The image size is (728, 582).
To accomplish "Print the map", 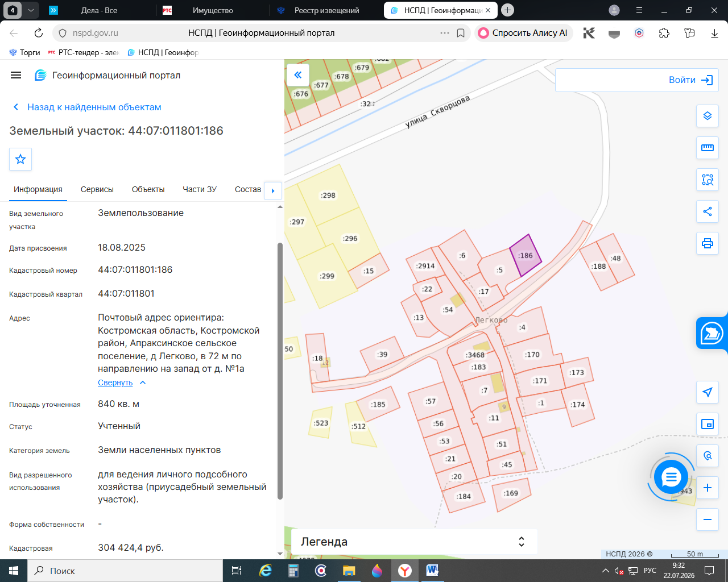I will pyautogui.click(x=708, y=243).
